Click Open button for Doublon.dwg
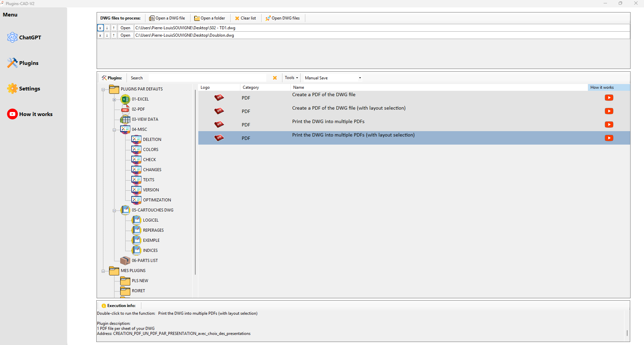The height and width of the screenshot is (345, 644). [125, 35]
